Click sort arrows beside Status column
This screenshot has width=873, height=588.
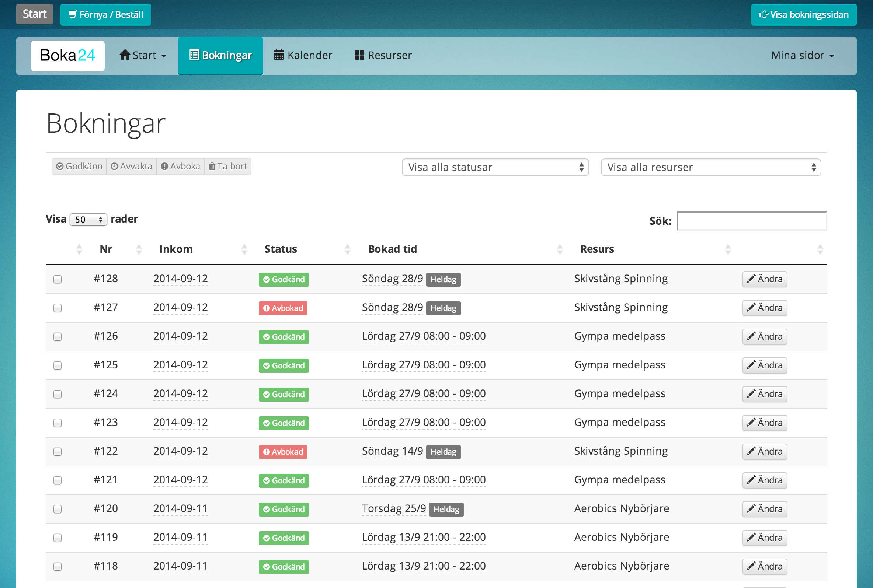tap(347, 249)
